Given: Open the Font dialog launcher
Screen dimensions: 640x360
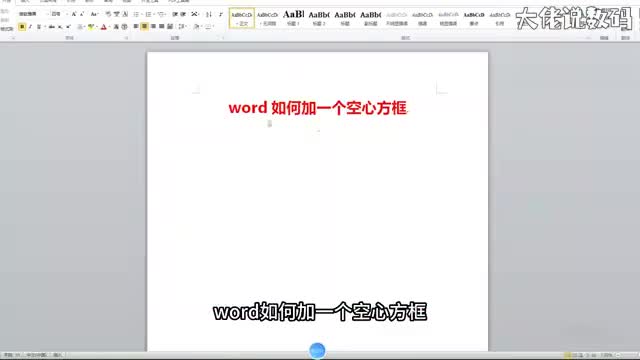Looking at the screenshot, I should tap(126, 38).
